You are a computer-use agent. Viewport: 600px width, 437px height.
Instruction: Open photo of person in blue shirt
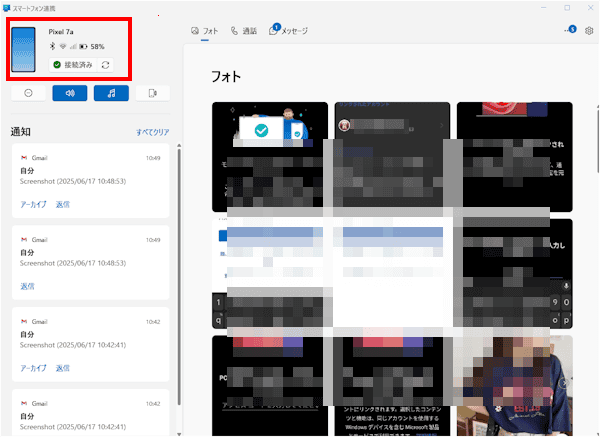[515, 386]
